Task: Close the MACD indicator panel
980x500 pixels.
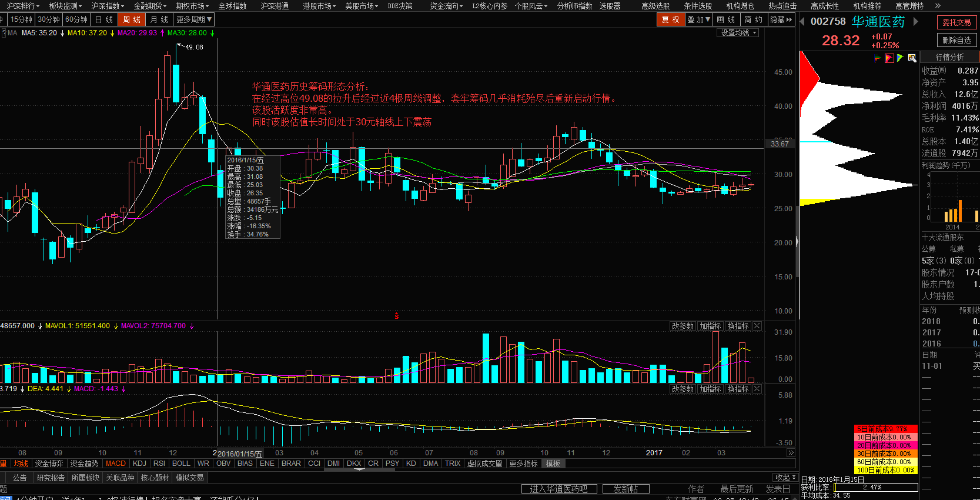Action: pyautogui.click(x=757, y=389)
